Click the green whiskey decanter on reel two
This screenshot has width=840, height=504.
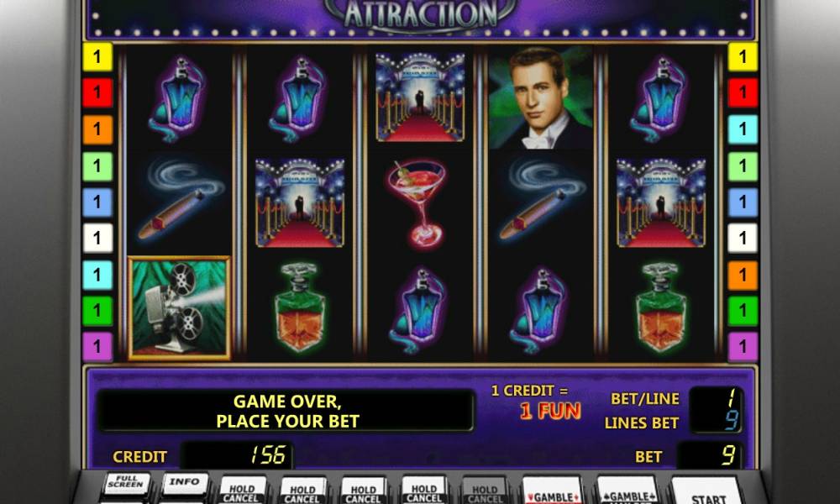coord(300,307)
